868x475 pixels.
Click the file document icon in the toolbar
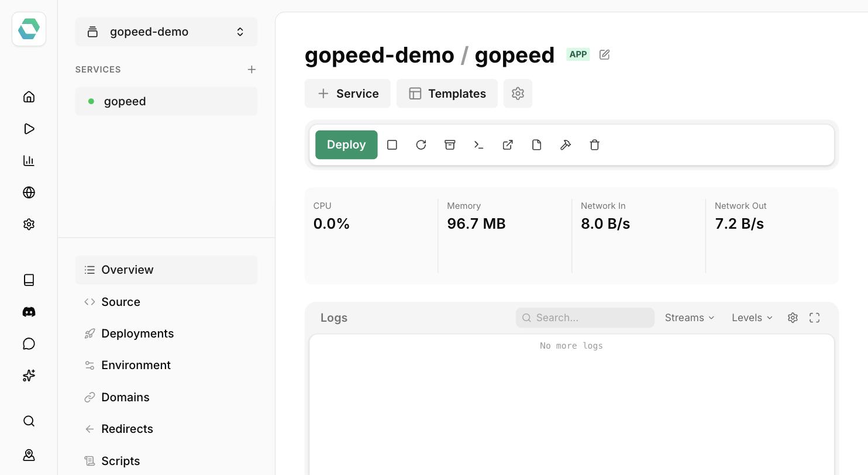coord(537,144)
